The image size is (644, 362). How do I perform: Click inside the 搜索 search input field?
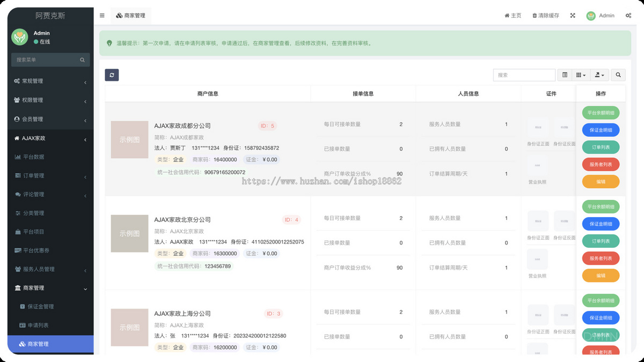point(524,75)
